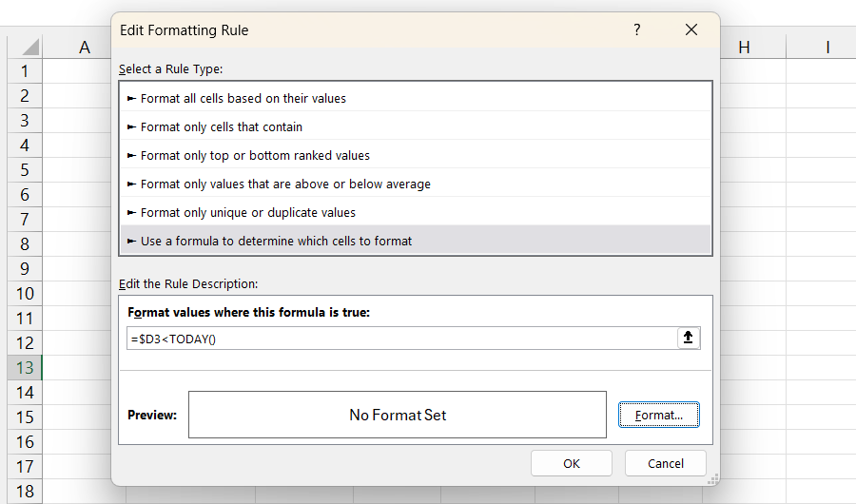Select 'Format only cells that contain' rule

222,126
